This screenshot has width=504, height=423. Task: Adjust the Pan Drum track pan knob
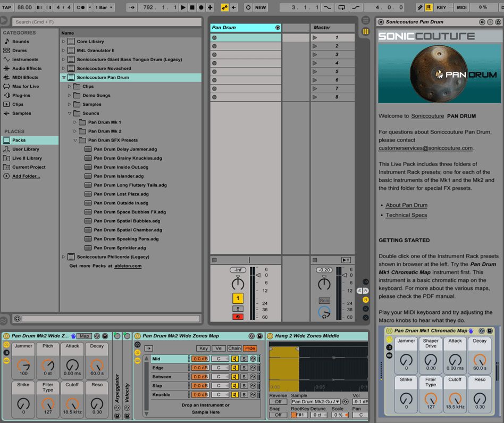point(238,284)
